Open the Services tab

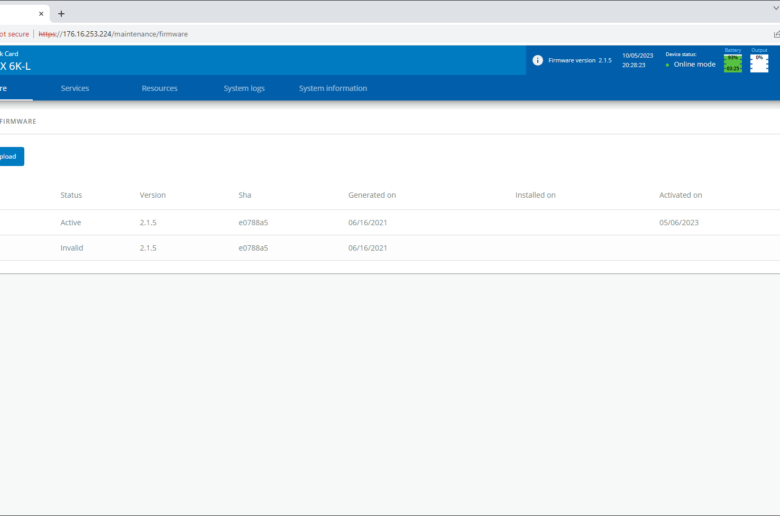point(75,88)
